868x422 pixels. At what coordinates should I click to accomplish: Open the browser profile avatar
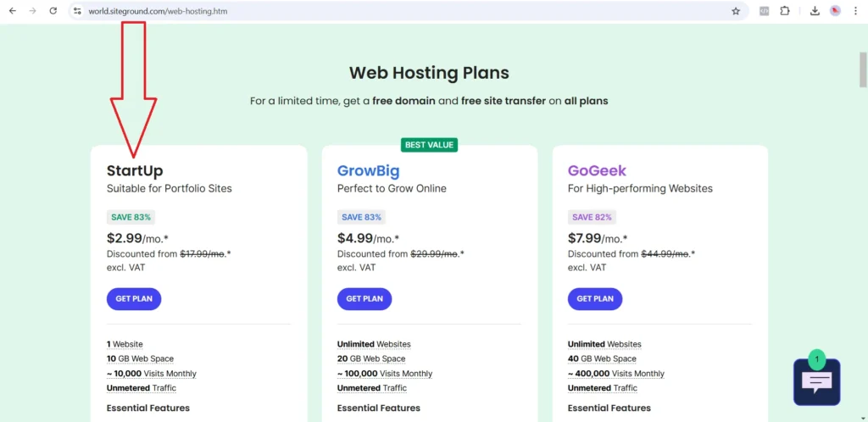click(835, 11)
